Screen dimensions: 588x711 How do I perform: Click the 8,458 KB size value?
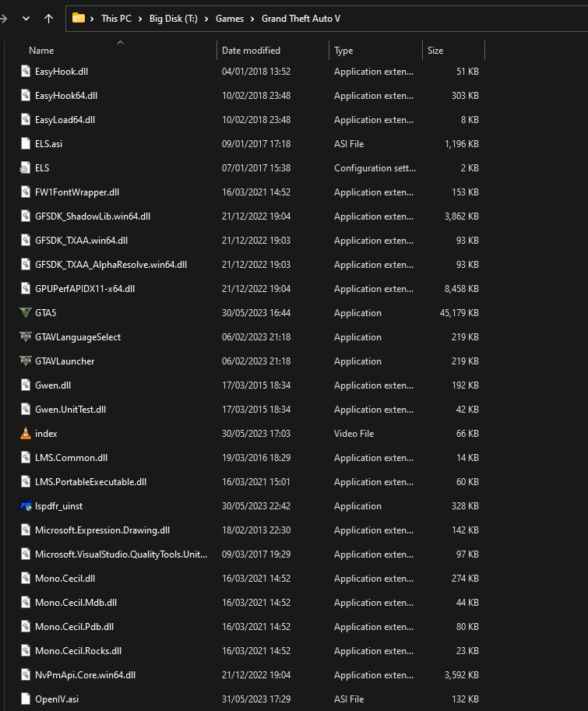(462, 288)
